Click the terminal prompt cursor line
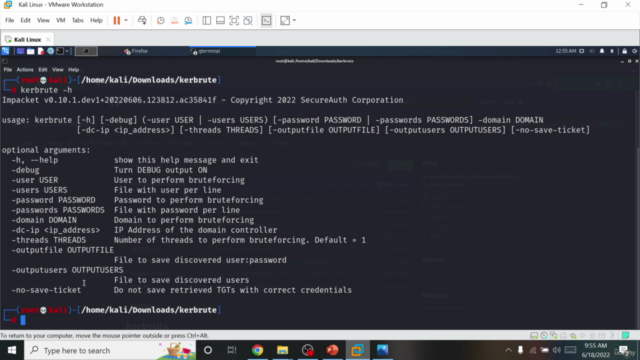640x360 pixels. (x=23, y=320)
